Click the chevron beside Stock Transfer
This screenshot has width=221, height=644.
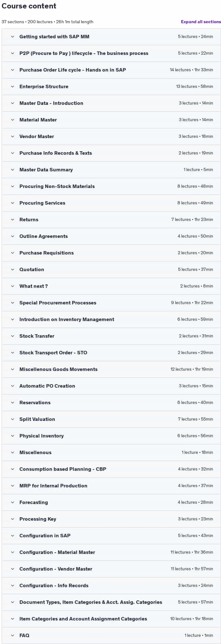13,336
